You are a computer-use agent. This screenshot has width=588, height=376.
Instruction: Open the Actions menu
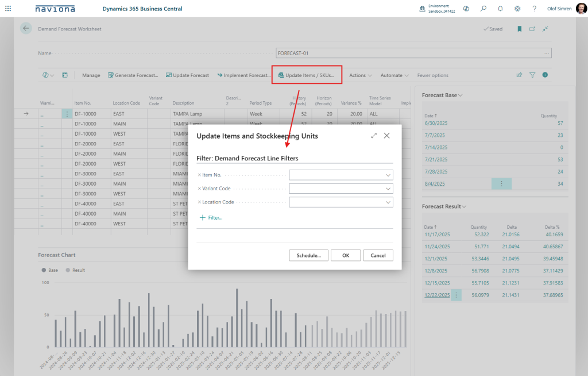click(x=361, y=75)
